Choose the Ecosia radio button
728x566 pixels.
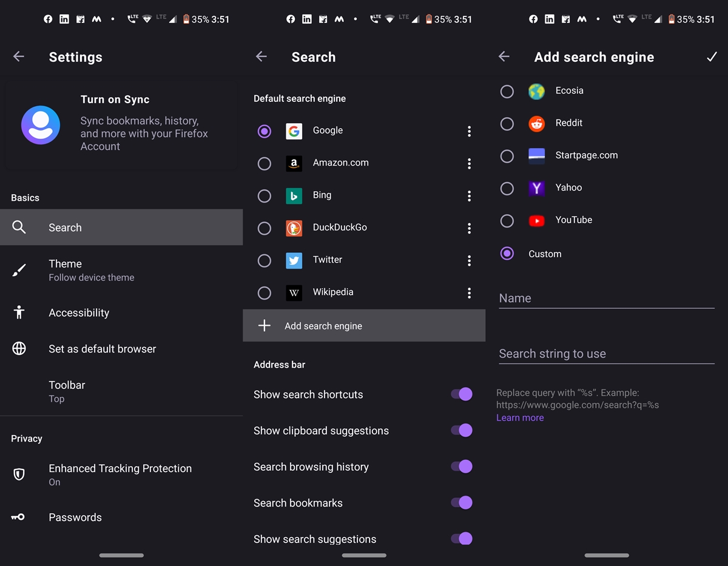507,92
